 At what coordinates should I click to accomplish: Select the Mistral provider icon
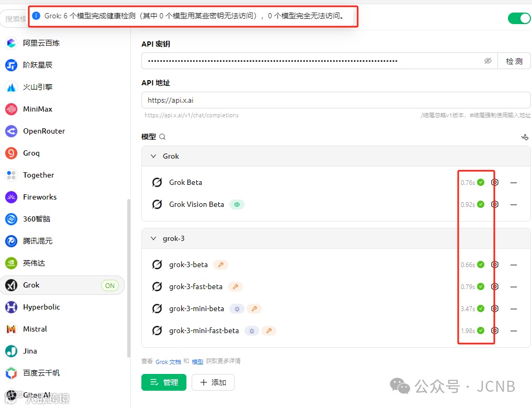11,329
